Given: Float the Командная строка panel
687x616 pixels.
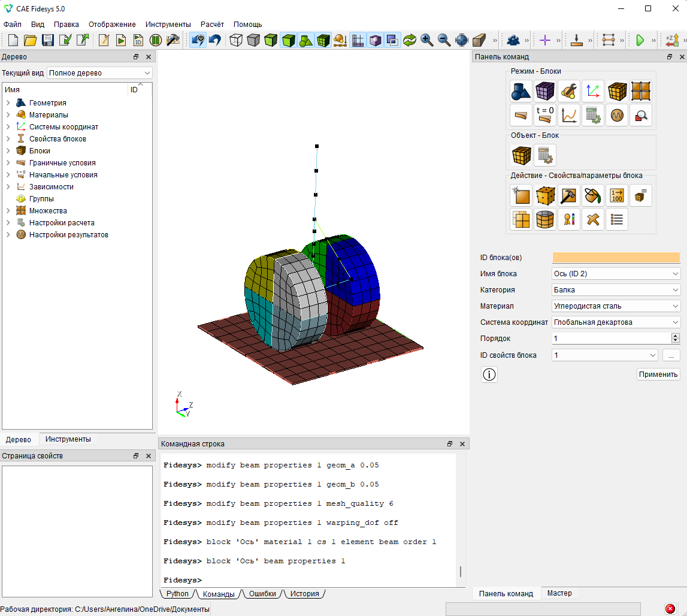Looking at the screenshot, I should coord(450,443).
